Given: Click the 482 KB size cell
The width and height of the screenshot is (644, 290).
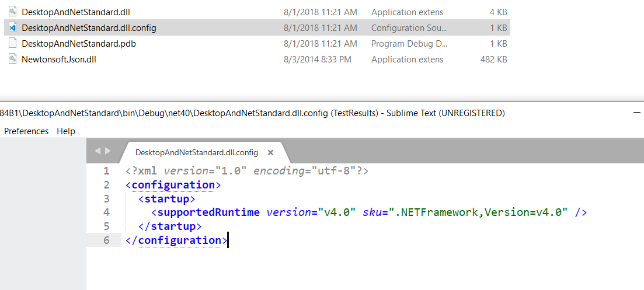Looking at the screenshot, I should tap(494, 60).
